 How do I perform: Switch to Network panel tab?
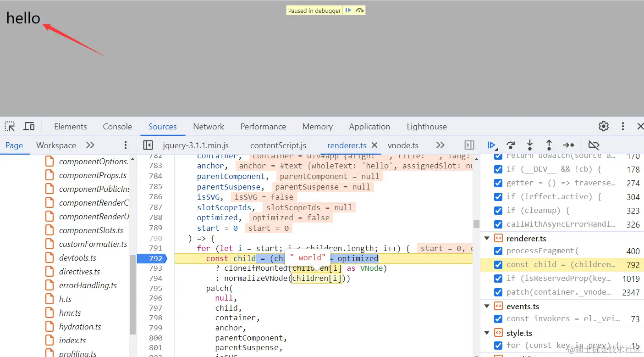(209, 126)
